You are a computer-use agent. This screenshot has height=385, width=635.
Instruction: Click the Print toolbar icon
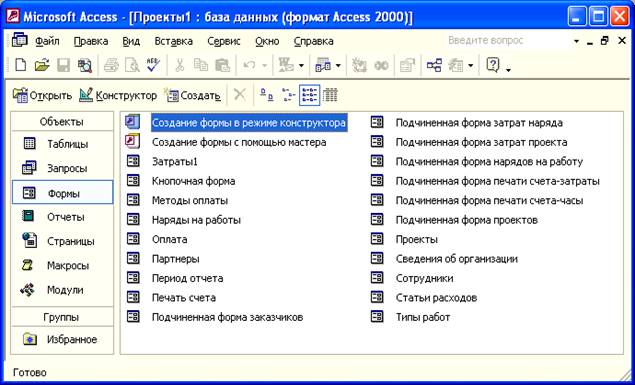pyautogui.click(x=111, y=65)
